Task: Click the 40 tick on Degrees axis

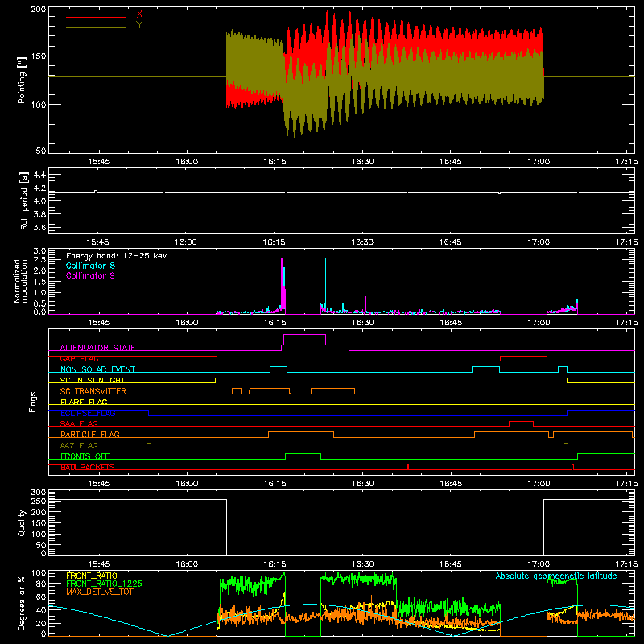Action: point(41,610)
